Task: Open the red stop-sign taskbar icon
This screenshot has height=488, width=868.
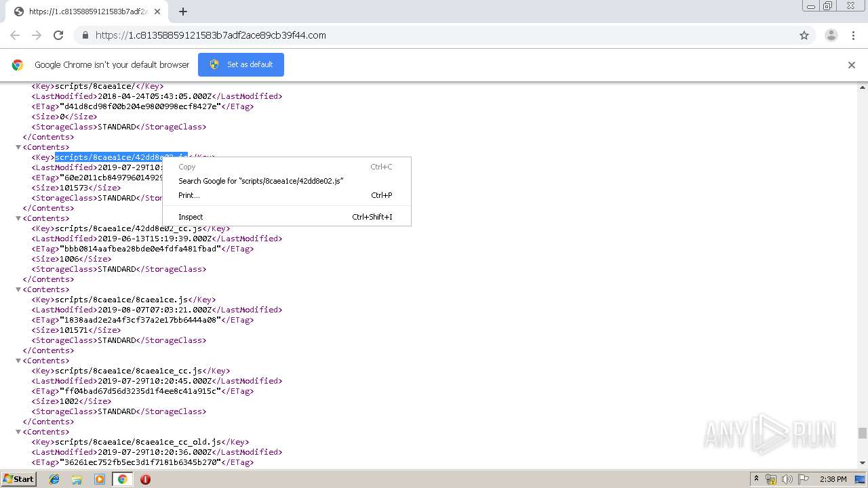Action: (x=145, y=479)
